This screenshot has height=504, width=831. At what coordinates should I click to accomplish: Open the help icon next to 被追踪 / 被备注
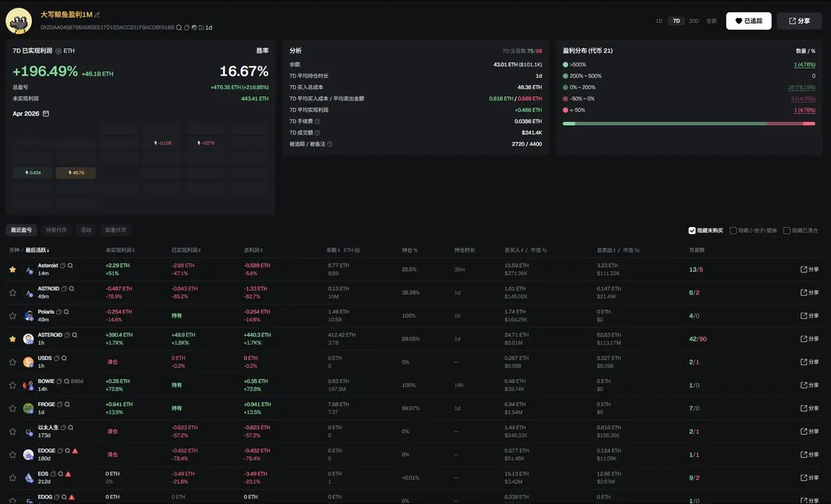330,144
